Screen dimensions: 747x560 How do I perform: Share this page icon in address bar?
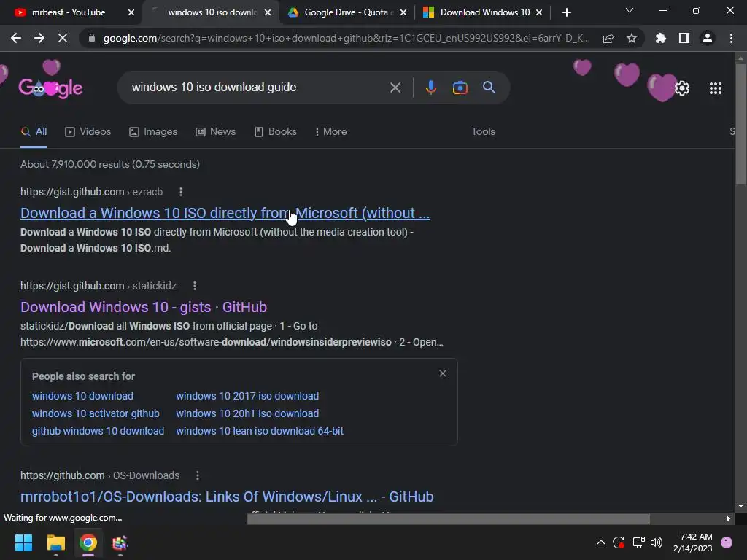tap(608, 38)
